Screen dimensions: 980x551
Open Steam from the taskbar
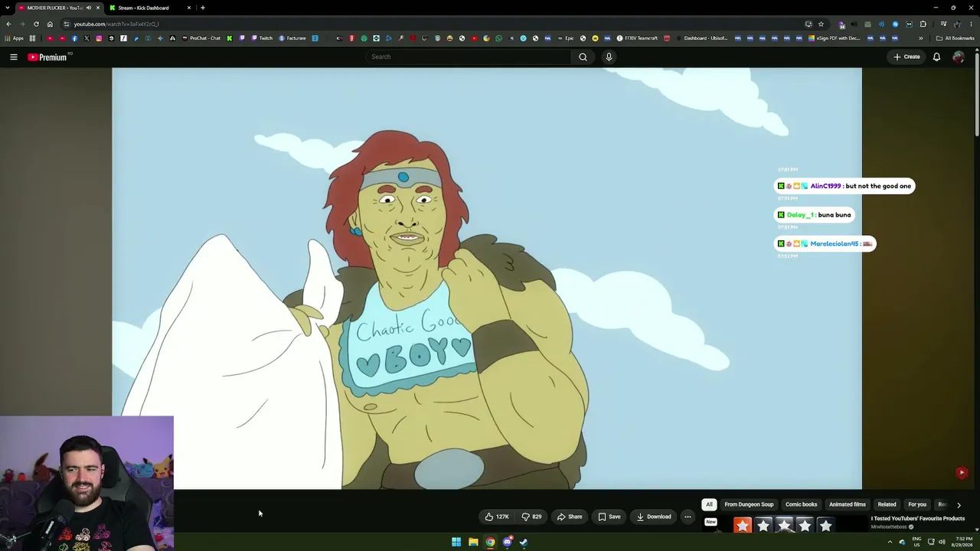[524, 542]
